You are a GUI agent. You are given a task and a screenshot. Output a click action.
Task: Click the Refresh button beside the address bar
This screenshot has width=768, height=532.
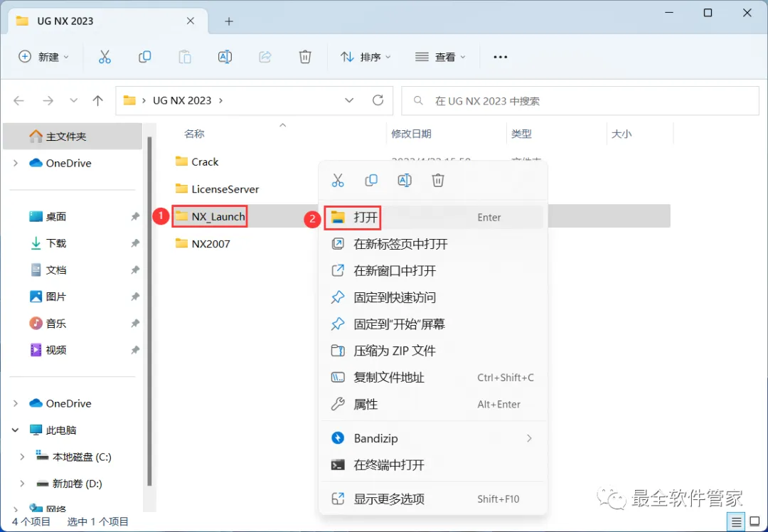pos(378,100)
